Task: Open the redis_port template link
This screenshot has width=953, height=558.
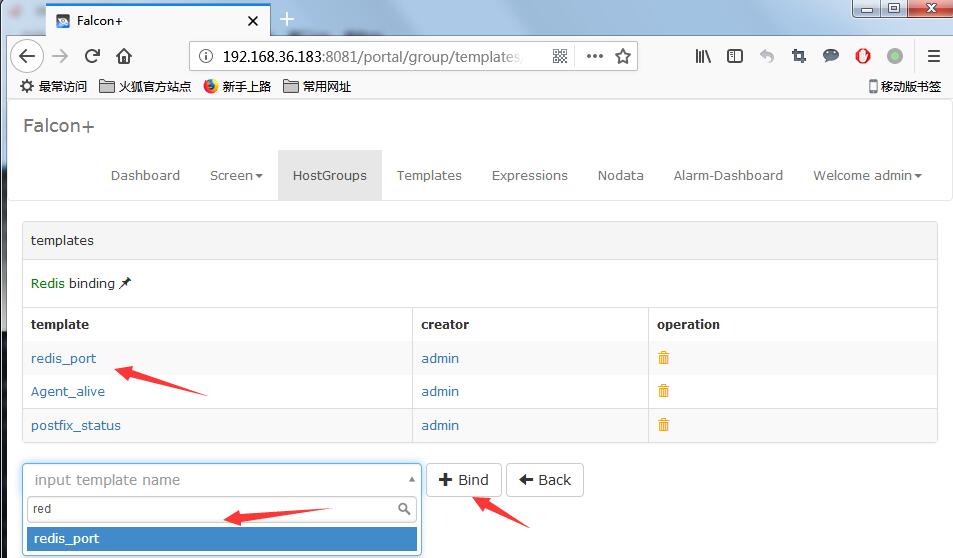Action: [x=64, y=358]
